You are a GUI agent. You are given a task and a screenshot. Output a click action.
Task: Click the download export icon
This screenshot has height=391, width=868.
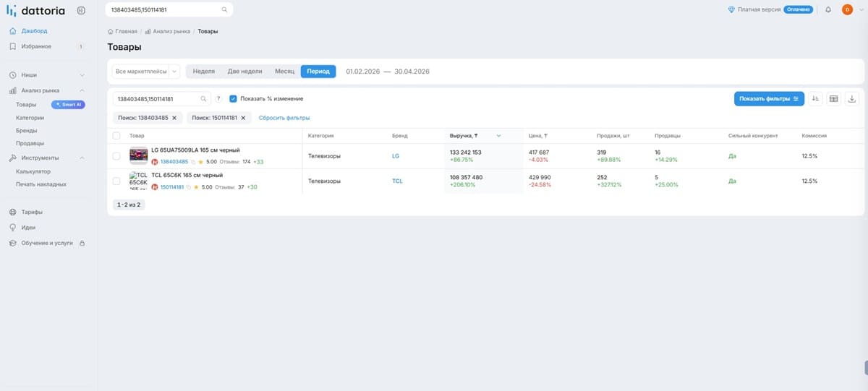[x=851, y=99]
